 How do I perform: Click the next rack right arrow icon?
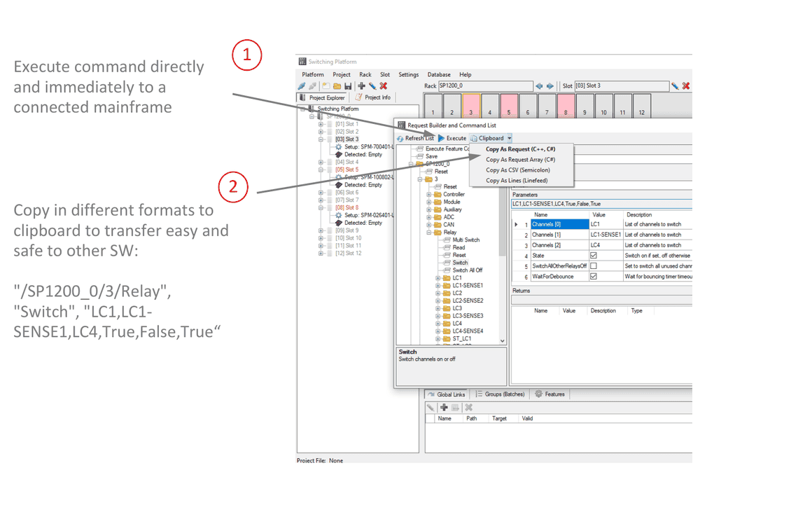[550, 86]
